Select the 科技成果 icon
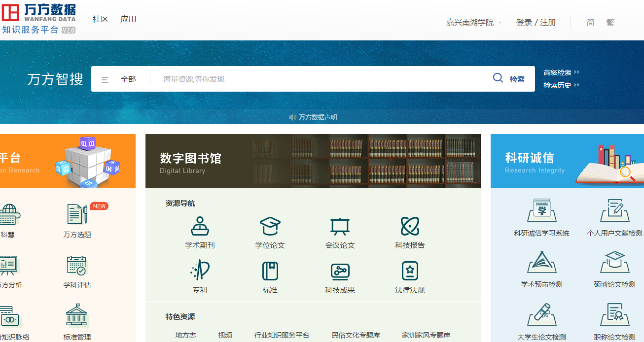This screenshot has height=342, width=644. pos(340,271)
